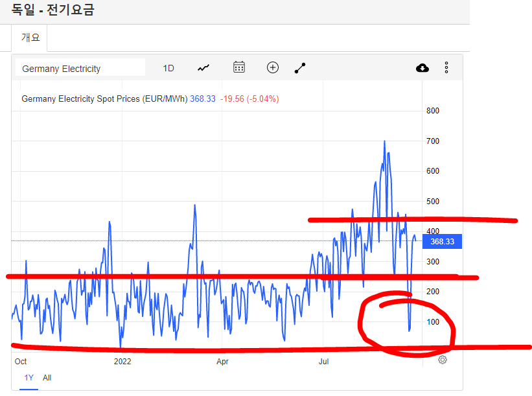Open the line chart type icon
This screenshot has height=396, width=532.
point(203,68)
